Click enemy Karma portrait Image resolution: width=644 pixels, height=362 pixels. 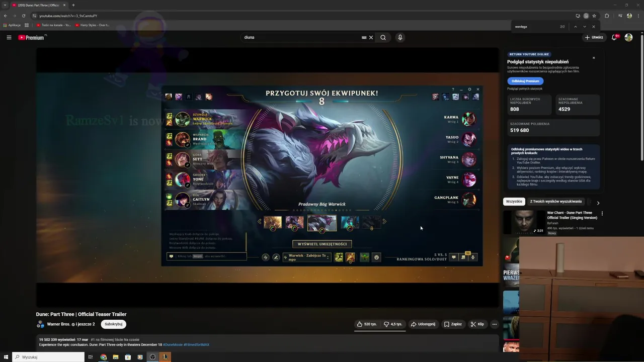click(x=469, y=119)
